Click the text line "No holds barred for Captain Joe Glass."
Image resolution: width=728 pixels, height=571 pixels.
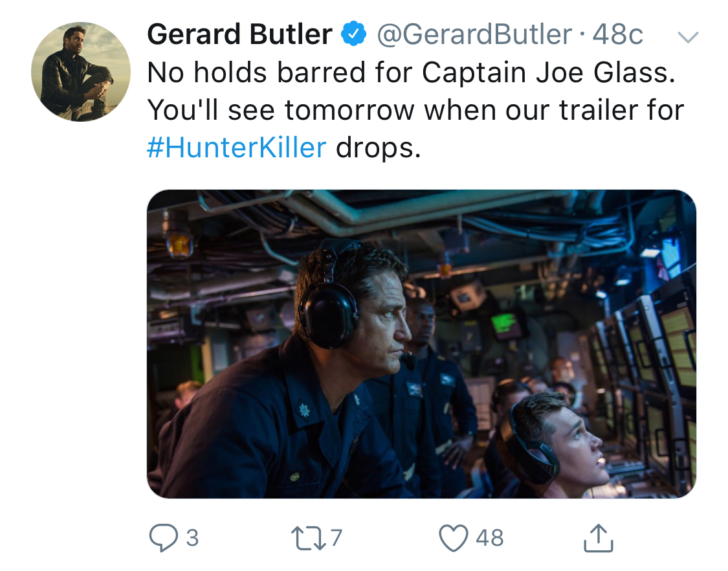click(411, 73)
